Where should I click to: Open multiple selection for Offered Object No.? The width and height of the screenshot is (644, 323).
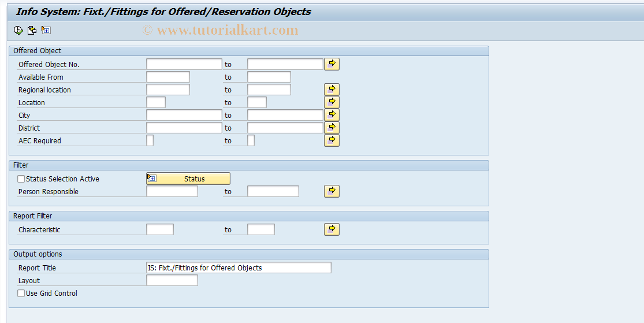(332, 64)
